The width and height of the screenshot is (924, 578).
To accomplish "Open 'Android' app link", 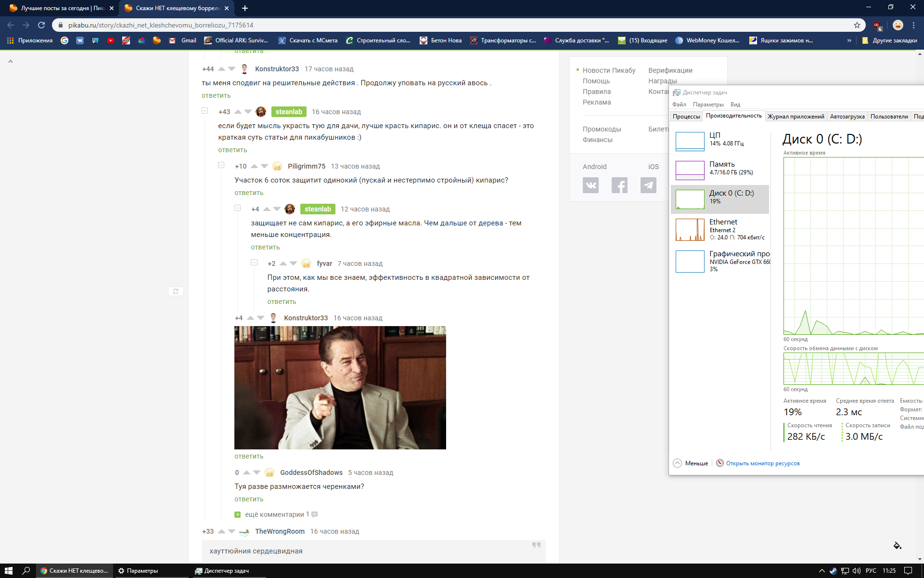I will tap(594, 167).
